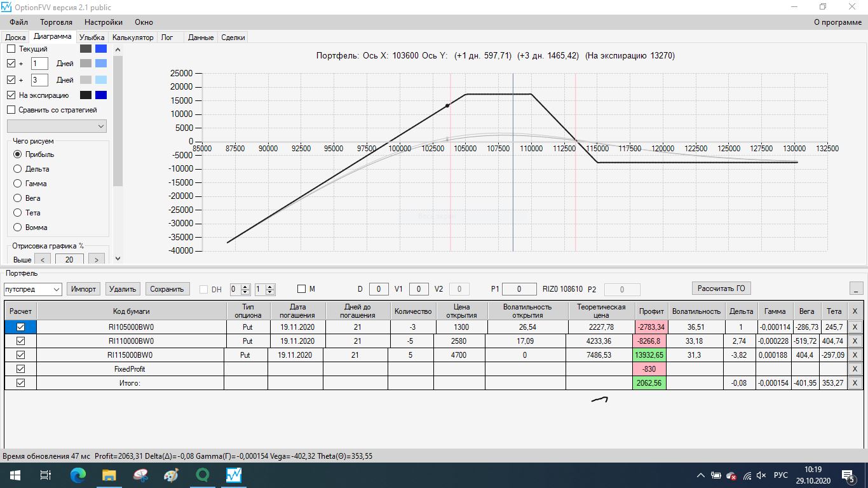This screenshot has width=868, height=488.
Task: Open File Explorer from the taskbar
Action: point(109,475)
